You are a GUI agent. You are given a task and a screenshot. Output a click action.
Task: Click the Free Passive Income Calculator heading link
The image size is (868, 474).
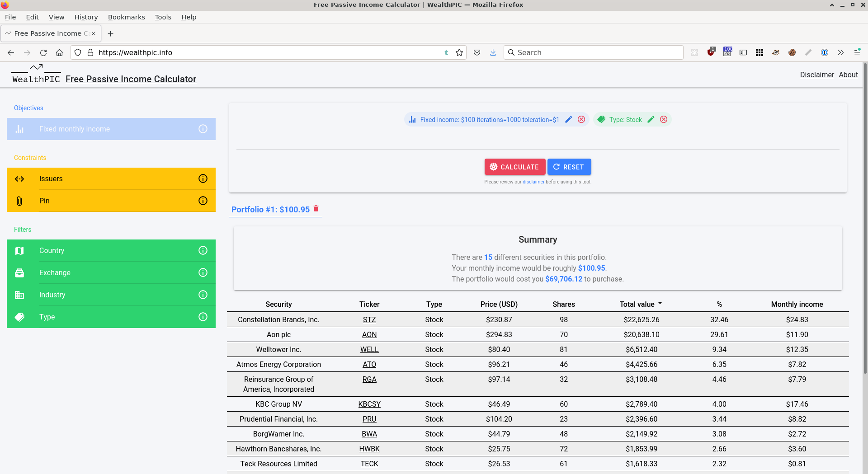click(x=131, y=79)
